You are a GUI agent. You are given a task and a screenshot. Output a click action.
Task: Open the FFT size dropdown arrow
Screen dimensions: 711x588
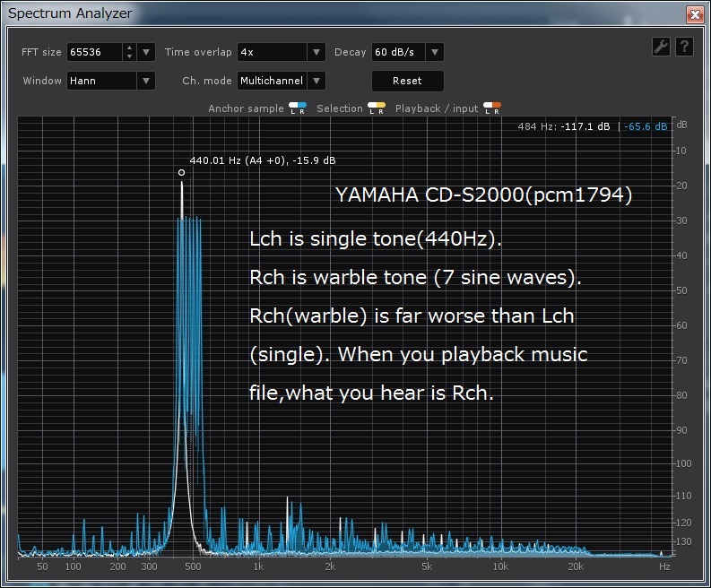click(x=146, y=52)
